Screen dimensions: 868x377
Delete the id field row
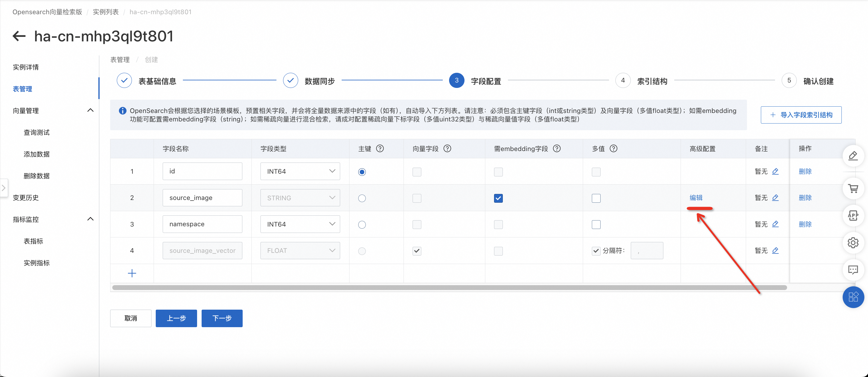[805, 171]
